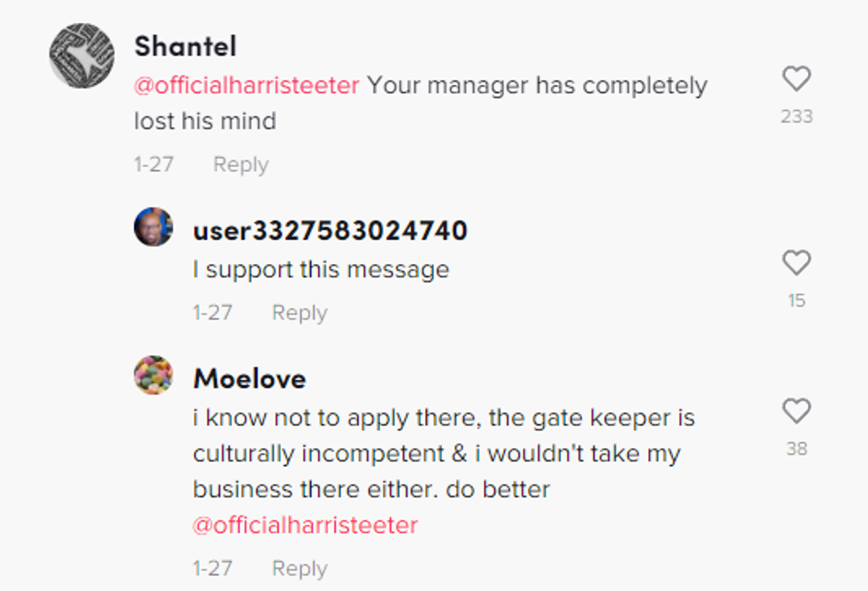Open Moelove's candy profile picture
This screenshot has height=591, width=868.
(153, 375)
